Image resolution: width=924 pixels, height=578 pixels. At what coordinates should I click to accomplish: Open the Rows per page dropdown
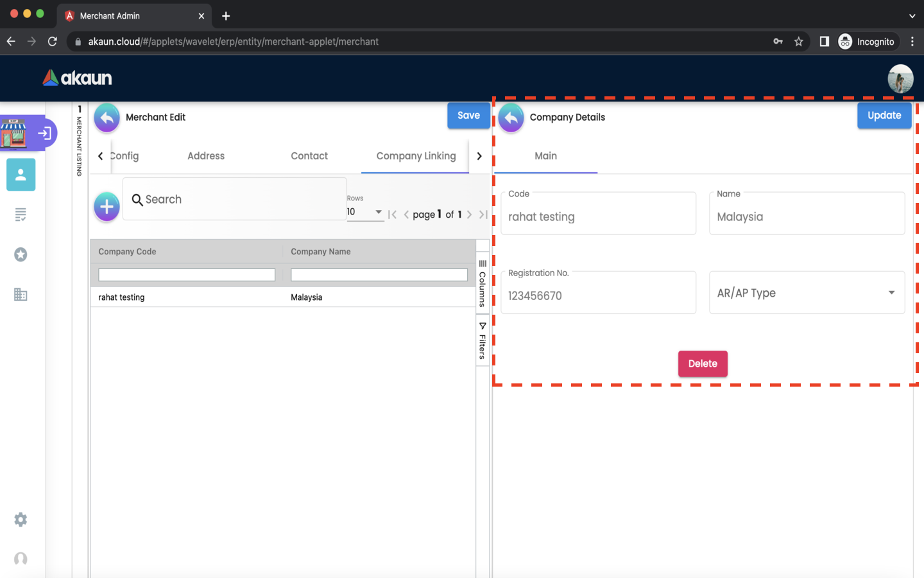(x=364, y=212)
